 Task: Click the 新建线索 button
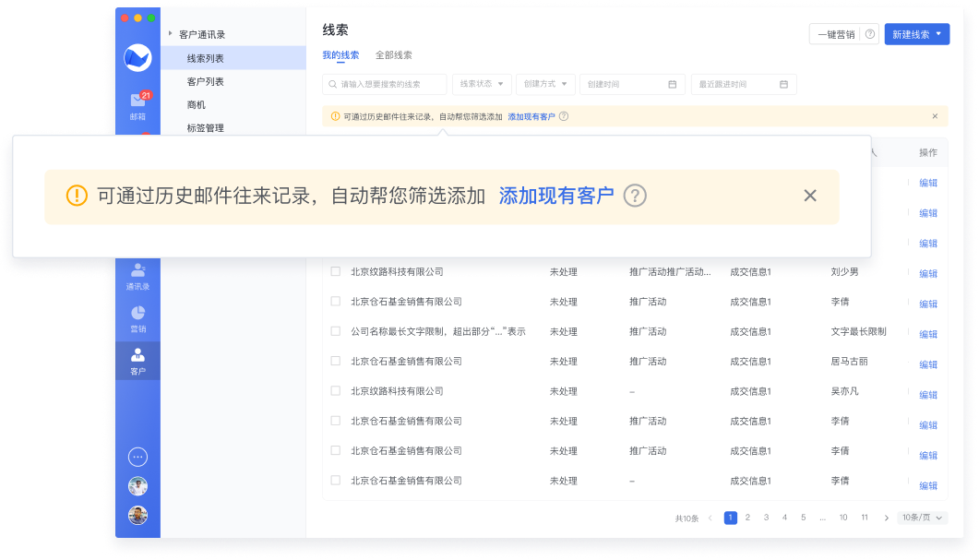tap(916, 35)
